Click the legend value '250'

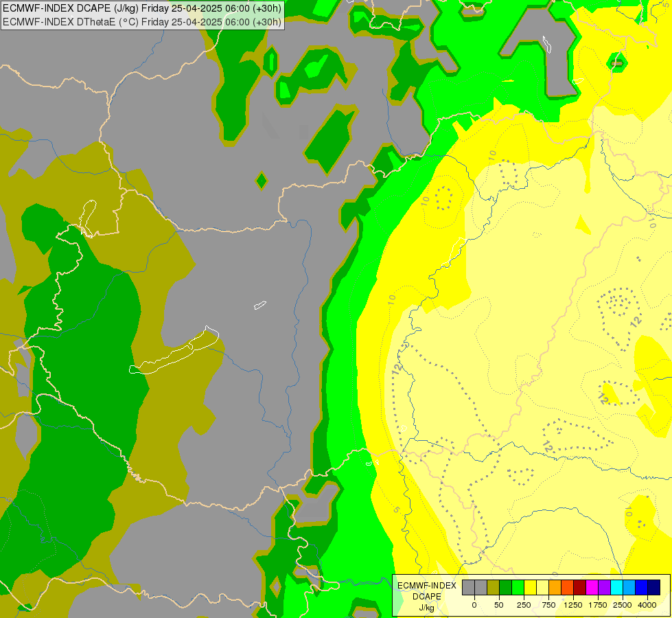pyautogui.click(x=524, y=605)
